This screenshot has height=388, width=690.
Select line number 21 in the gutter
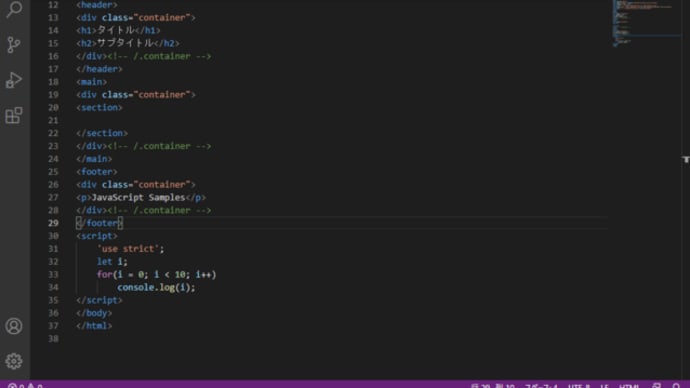53,120
